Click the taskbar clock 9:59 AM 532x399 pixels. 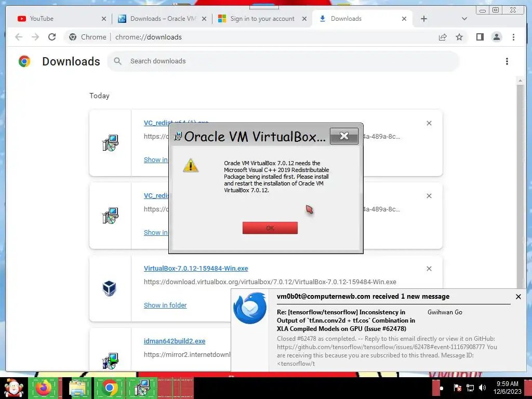click(x=507, y=388)
